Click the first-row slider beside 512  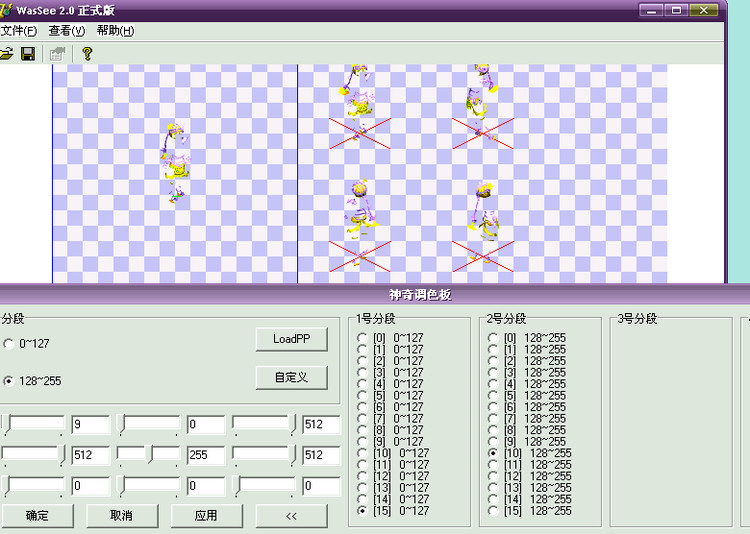(264, 424)
